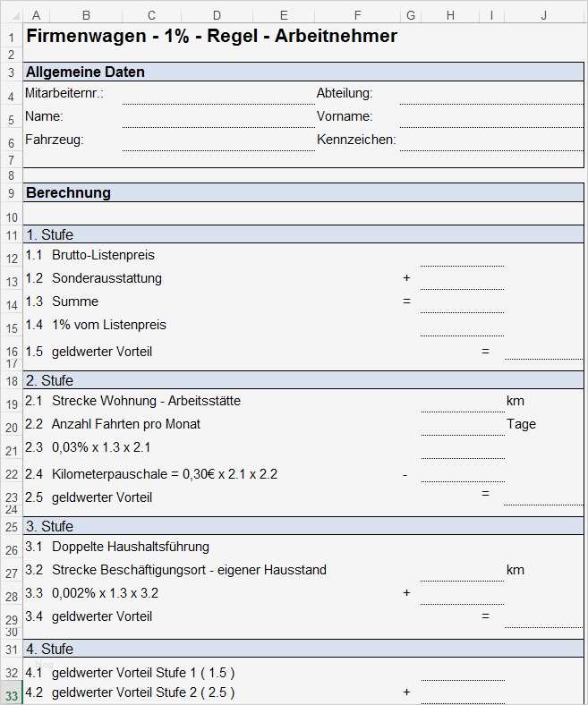The width and height of the screenshot is (588, 705).
Task: Select row 9 header
Action: click(x=10, y=192)
